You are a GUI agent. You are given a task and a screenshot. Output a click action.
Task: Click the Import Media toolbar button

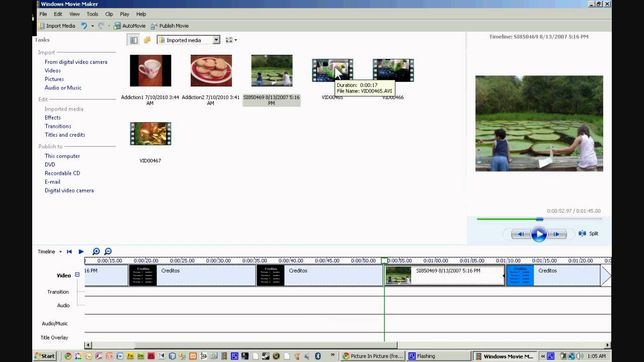click(57, 26)
